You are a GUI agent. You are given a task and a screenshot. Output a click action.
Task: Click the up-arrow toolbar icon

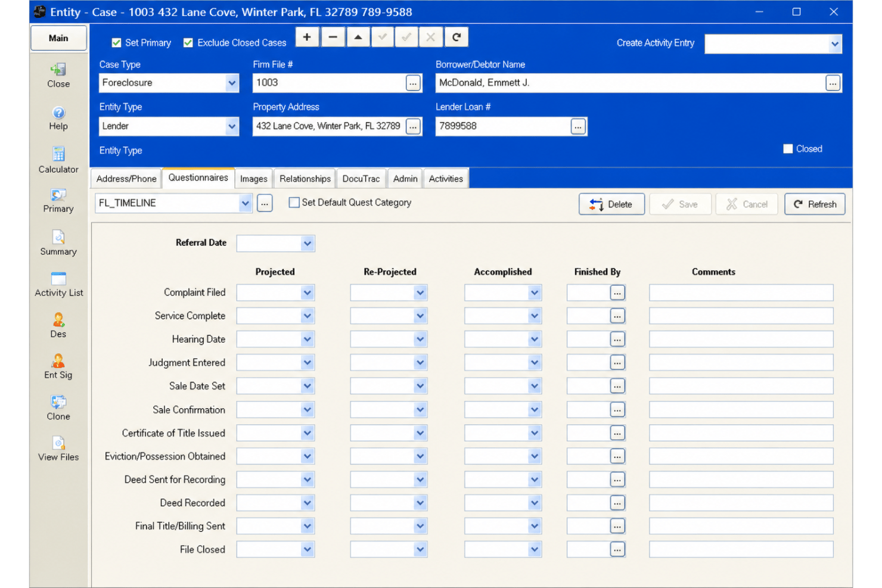358,37
